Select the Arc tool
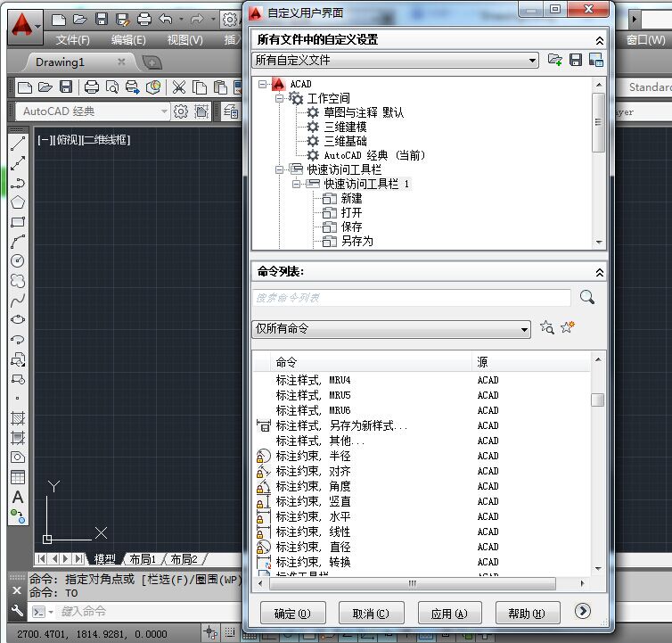Viewport: 672px width, 643px height. 18,242
